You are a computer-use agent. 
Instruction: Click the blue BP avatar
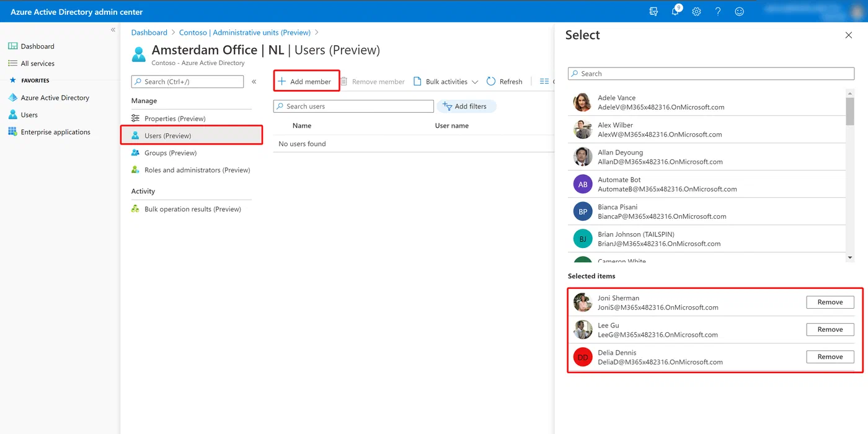point(583,211)
